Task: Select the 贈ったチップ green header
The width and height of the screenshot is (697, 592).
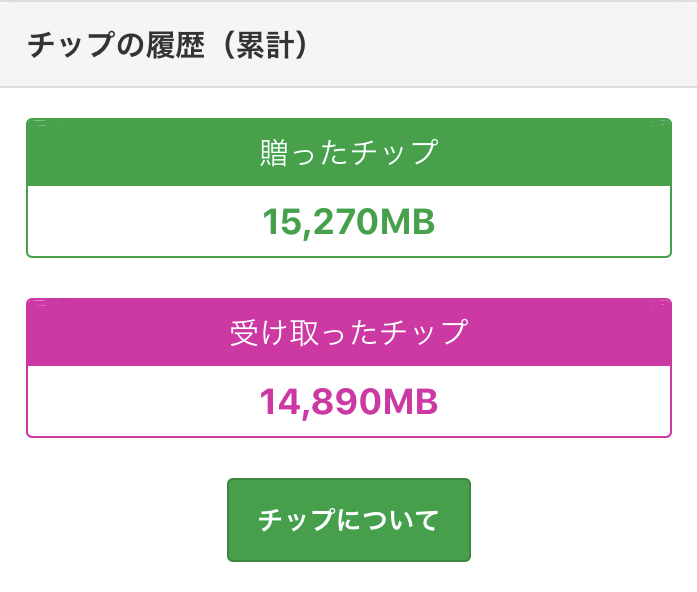Action: pyautogui.click(x=348, y=153)
